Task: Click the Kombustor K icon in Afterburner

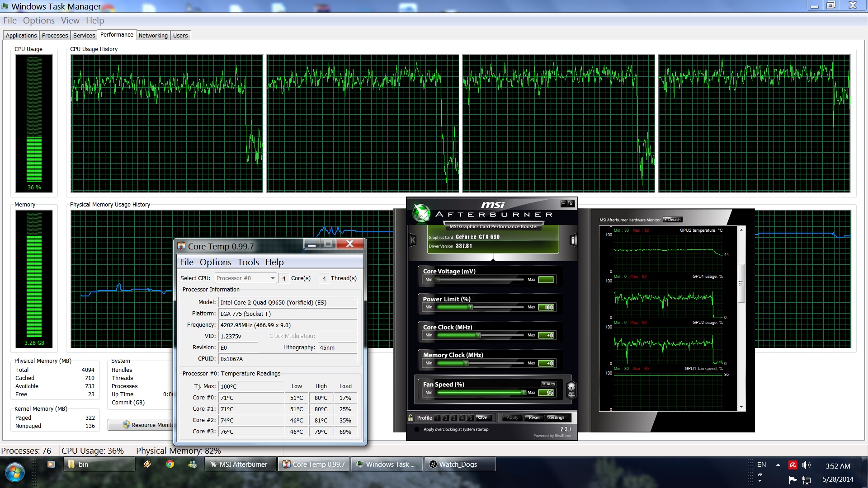Action: click(412, 240)
